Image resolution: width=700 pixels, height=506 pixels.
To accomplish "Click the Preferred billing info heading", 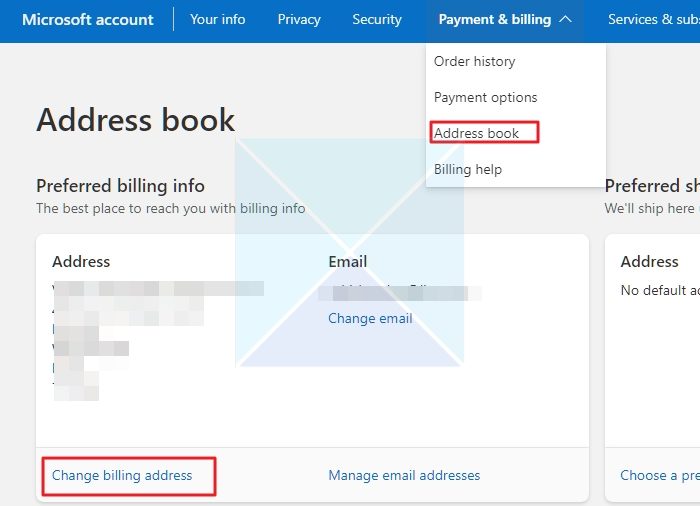I will click(120, 186).
